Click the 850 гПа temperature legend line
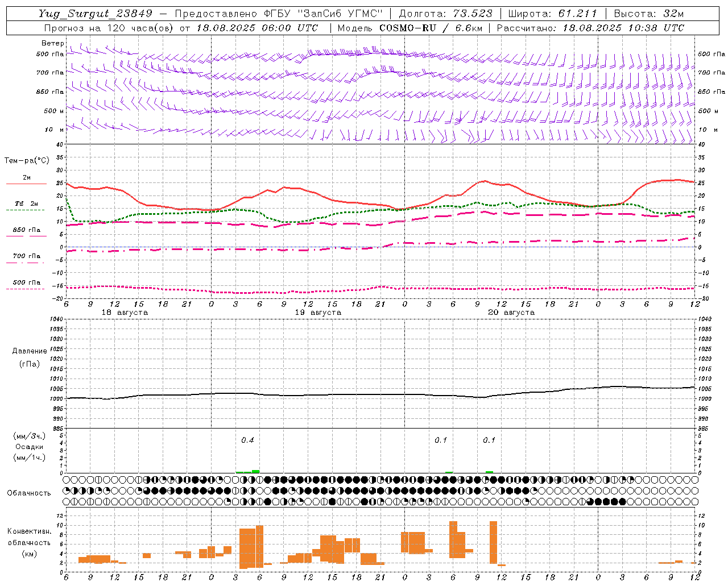The width and height of the screenshot is (728, 582). click(x=26, y=236)
